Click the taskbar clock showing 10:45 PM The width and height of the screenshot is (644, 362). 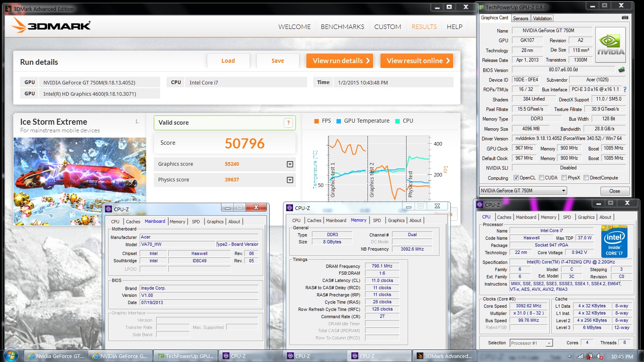point(622,356)
